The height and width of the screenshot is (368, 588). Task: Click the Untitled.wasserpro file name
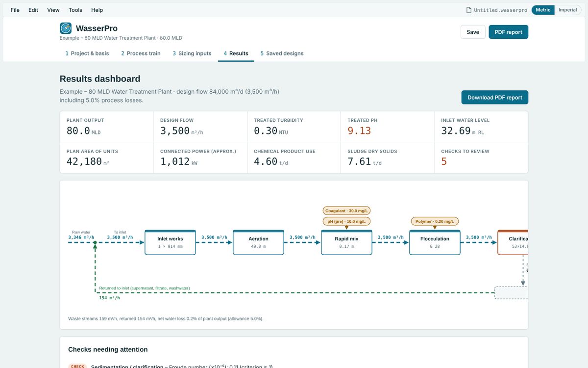(501, 10)
